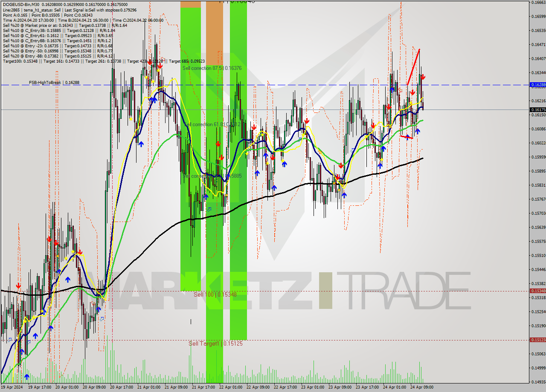Click the '22 Apr 09:00' time axis label

point(258,387)
